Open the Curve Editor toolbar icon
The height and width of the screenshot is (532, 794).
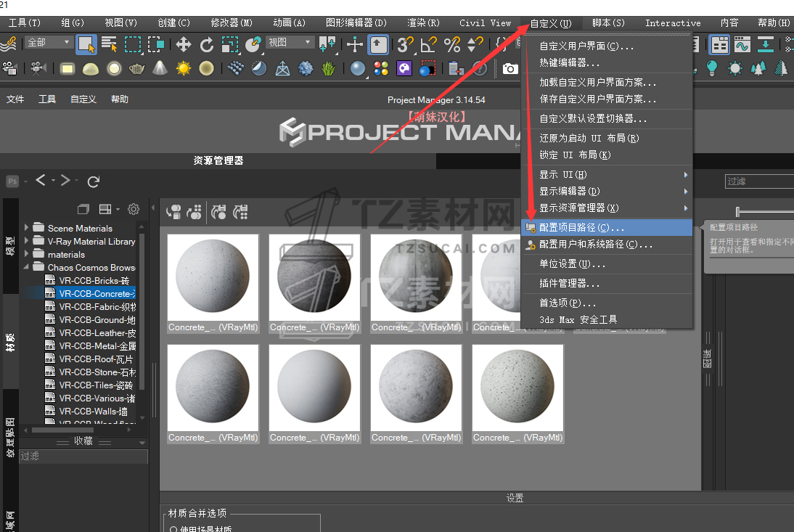[742, 44]
